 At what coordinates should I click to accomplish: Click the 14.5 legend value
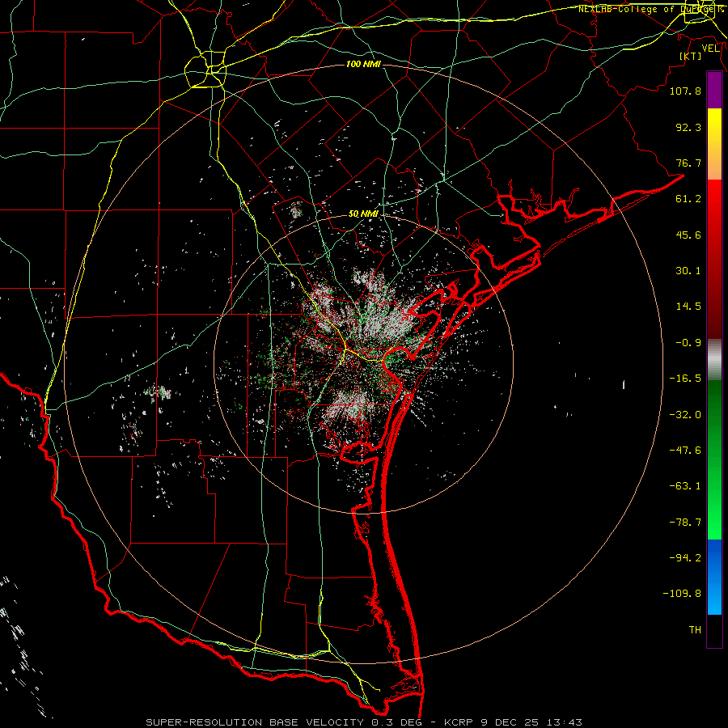point(688,307)
